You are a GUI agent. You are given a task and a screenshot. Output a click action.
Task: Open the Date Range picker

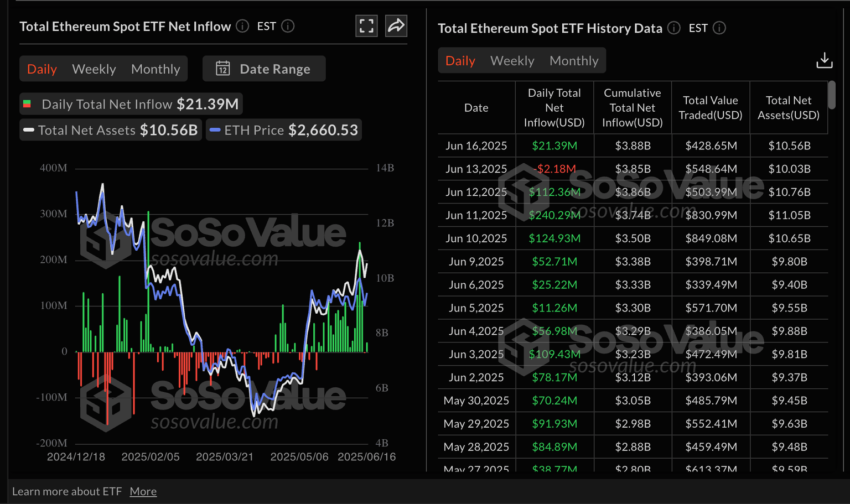(264, 69)
